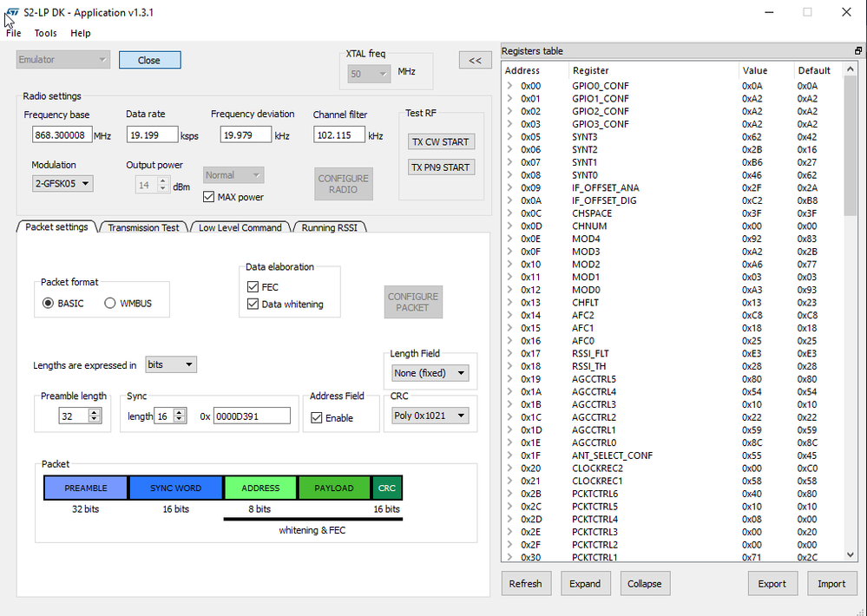This screenshot has width=867, height=616.
Task: Click the Frequency base input field
Action: point(62,135)
